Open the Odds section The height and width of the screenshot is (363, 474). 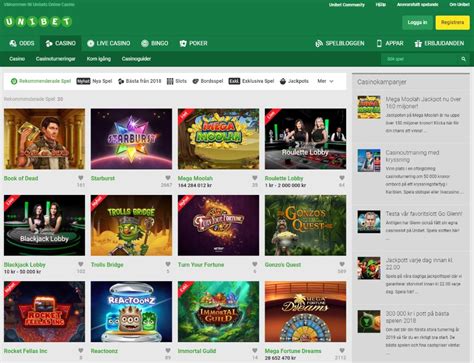point(22,43)
